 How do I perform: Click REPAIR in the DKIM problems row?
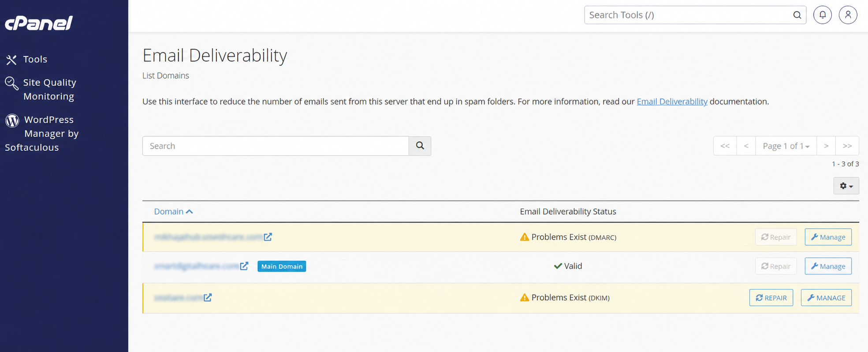click(x=771, y=298)
